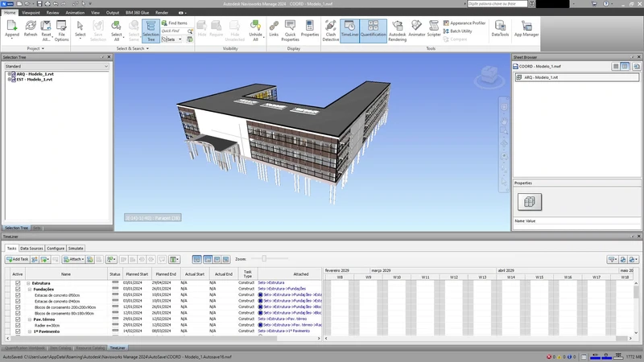The height and width of the screenshot is (362, 644).
Task: Open the Attach dropdown in TimeLiner
Action: (73, 259)
